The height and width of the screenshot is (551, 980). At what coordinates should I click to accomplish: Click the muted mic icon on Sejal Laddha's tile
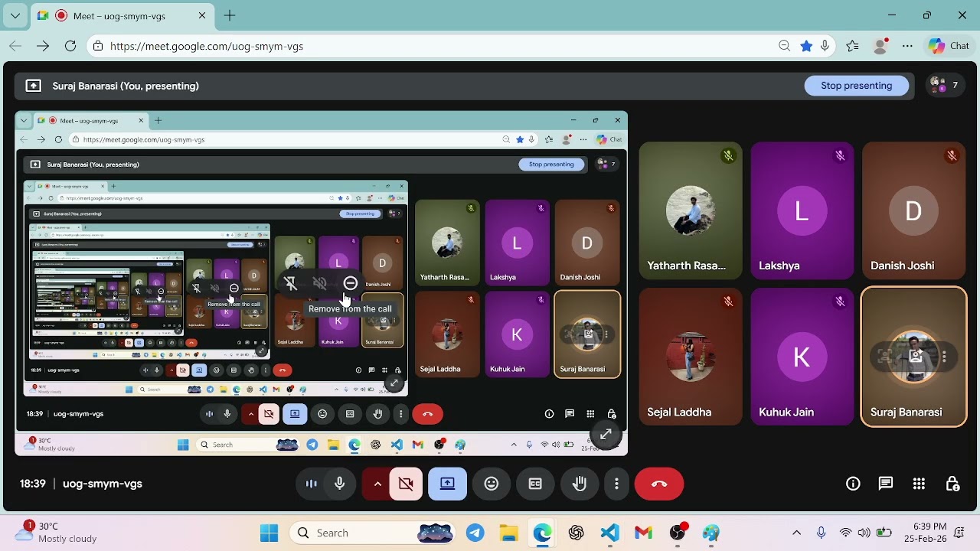point(728,302)
